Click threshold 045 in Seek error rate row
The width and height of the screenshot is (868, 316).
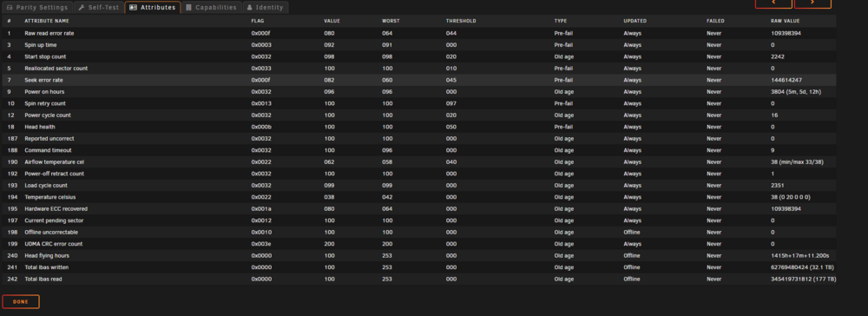point(451,80)
